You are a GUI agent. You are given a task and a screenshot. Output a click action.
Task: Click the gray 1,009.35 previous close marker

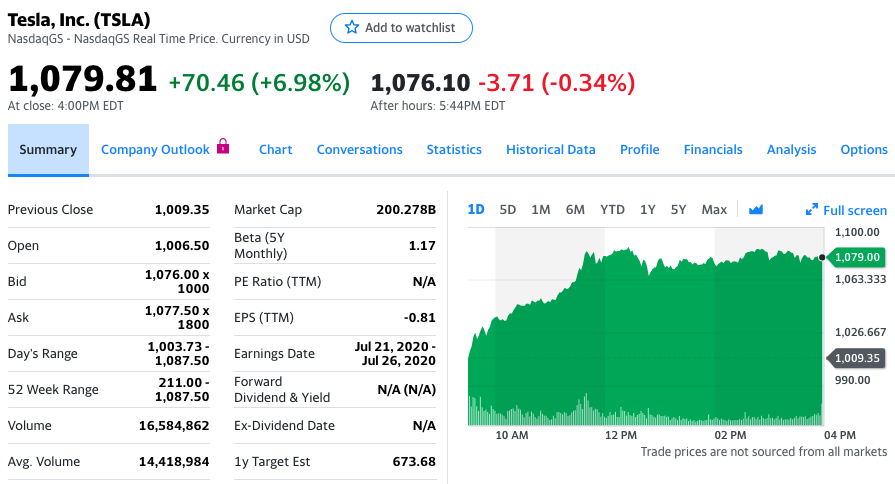click(856, 358)
